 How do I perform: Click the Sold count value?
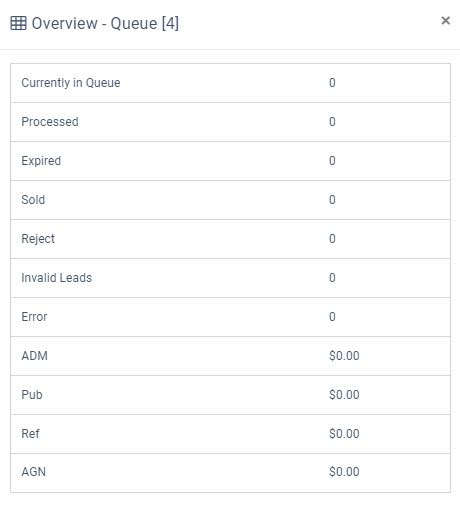[332, 200]
